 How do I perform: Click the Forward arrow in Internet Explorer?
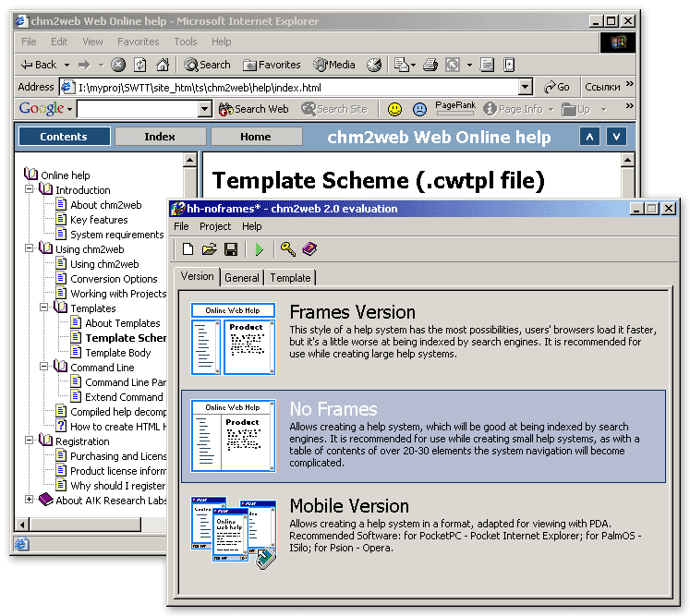pos(84,66)
